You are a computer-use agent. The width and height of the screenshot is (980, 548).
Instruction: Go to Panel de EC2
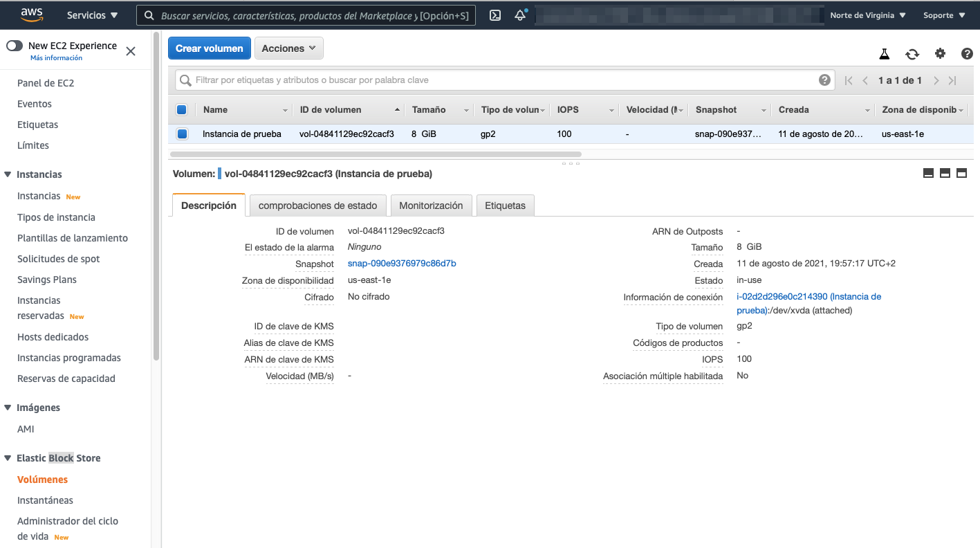pyautogui.click(x=46, y=83)
